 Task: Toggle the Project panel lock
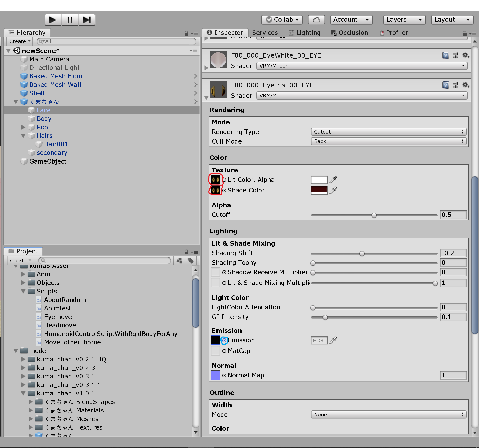point(186,252)
